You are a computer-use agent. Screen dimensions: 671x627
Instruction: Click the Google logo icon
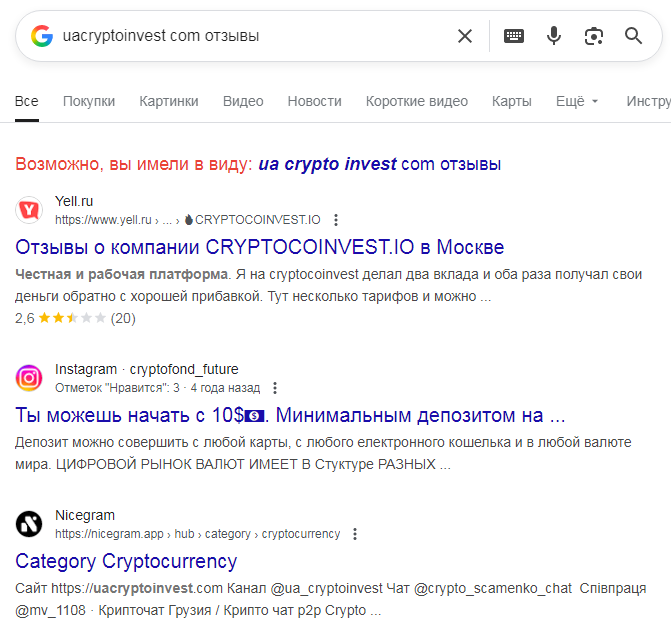point(41,36)
